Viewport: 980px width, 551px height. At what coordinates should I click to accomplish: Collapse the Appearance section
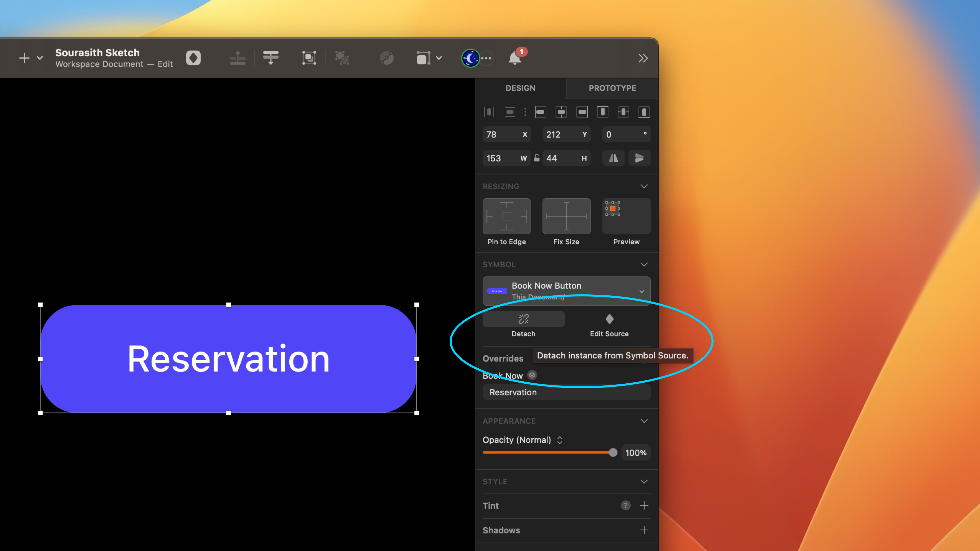click(644, 421)
